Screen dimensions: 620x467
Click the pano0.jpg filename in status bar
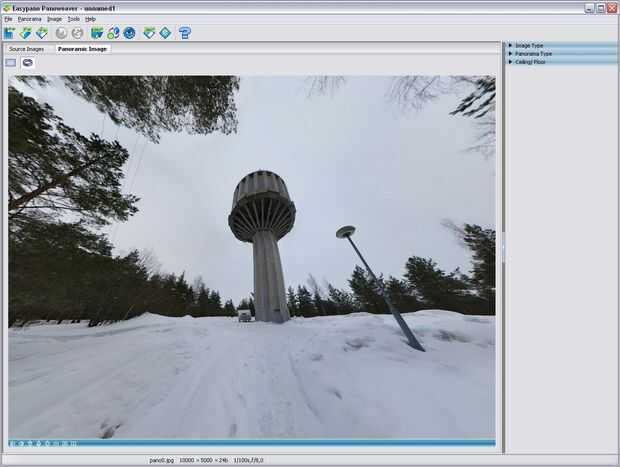tap(161, 460)
